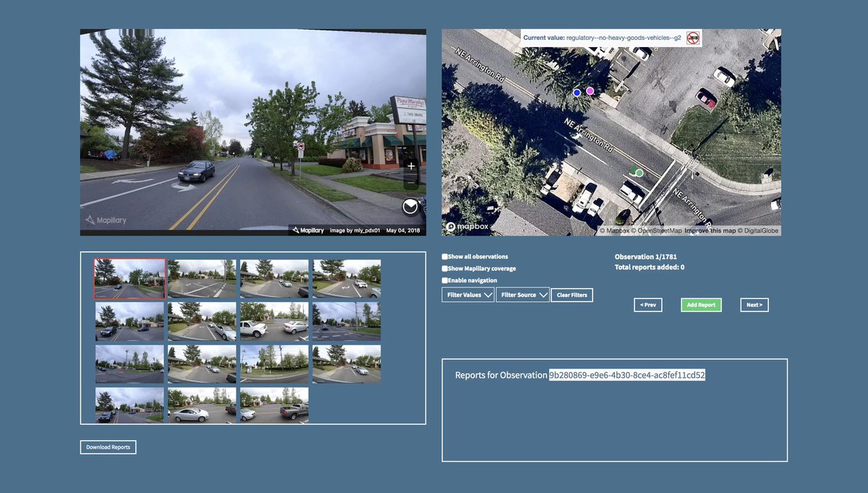
Task: Open second thumbnail in second row
Action: pyautogui.click(x=202, y=321)
